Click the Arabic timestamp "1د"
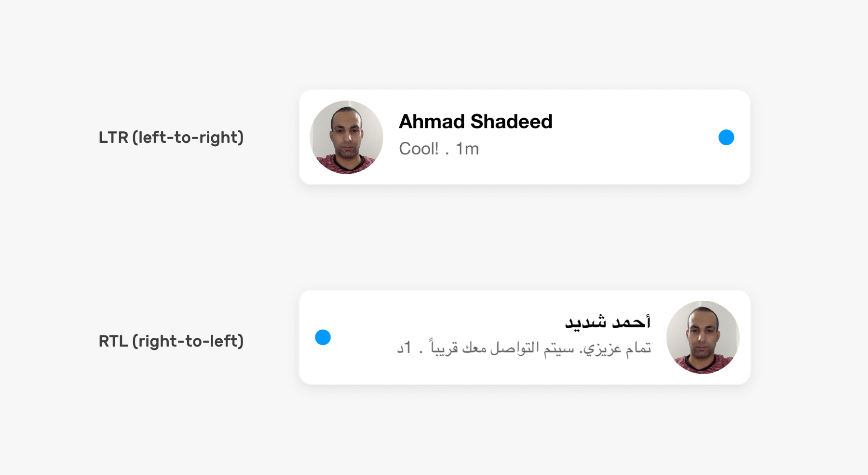 [404, 348]
